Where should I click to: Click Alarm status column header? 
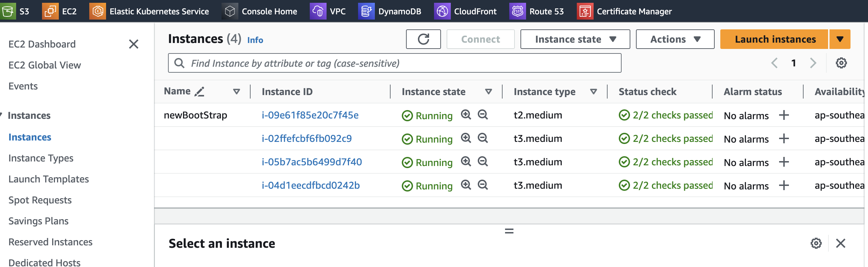pyautogui.click(x=753, y=92)
